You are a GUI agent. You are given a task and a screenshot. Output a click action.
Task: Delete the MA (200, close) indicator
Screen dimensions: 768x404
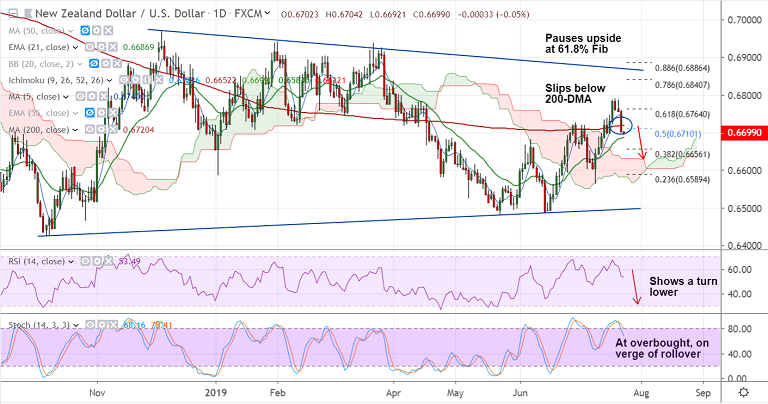click(x=113, y=130)
